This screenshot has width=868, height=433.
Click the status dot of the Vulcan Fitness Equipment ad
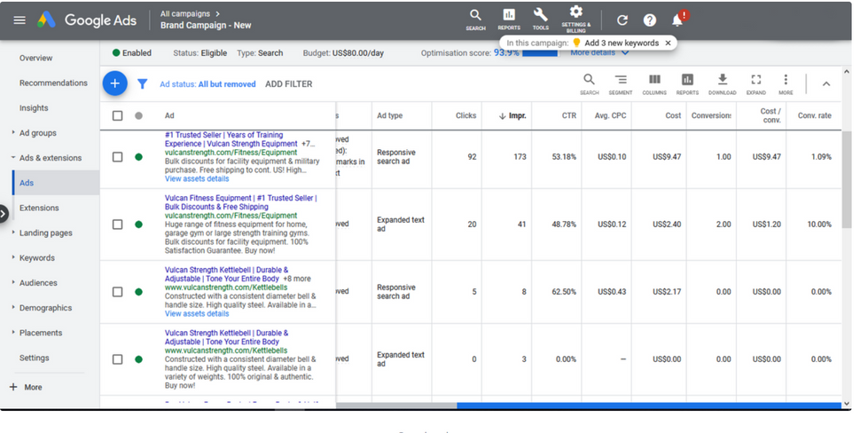138,224
